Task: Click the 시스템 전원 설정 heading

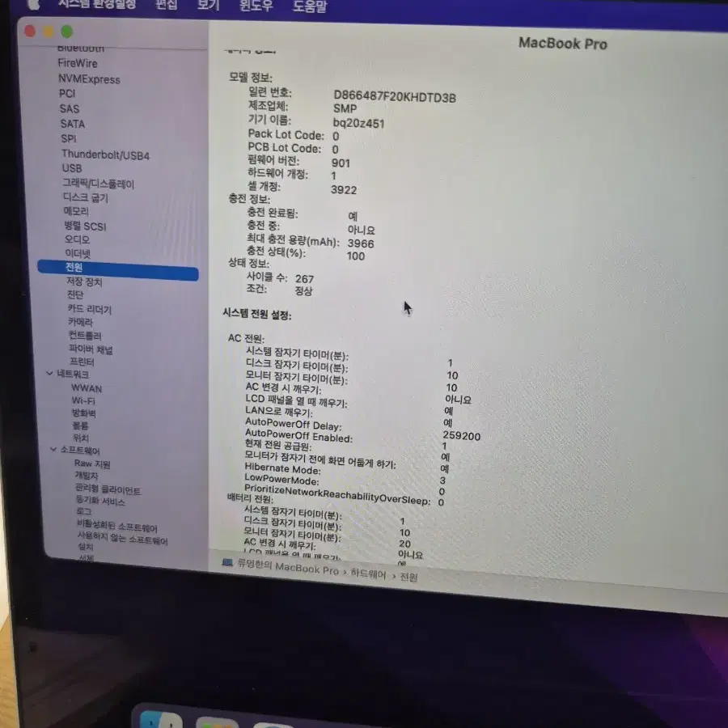Action: click(256, 315)
